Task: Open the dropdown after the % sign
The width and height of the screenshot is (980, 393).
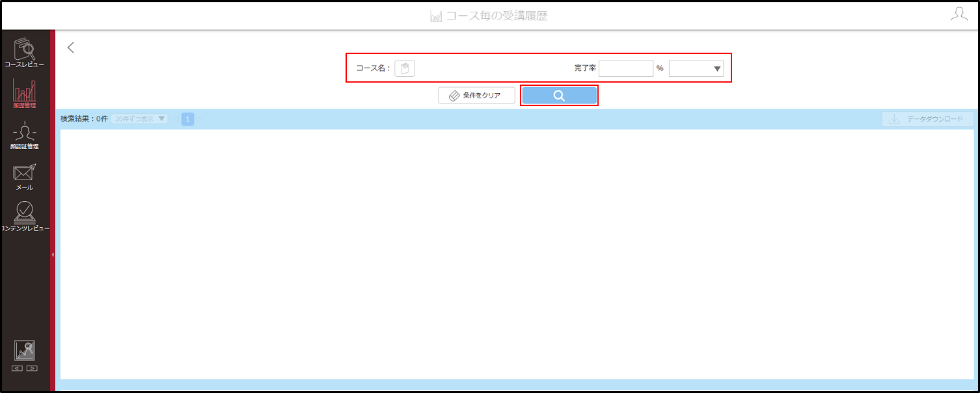Action: [696, 68]
